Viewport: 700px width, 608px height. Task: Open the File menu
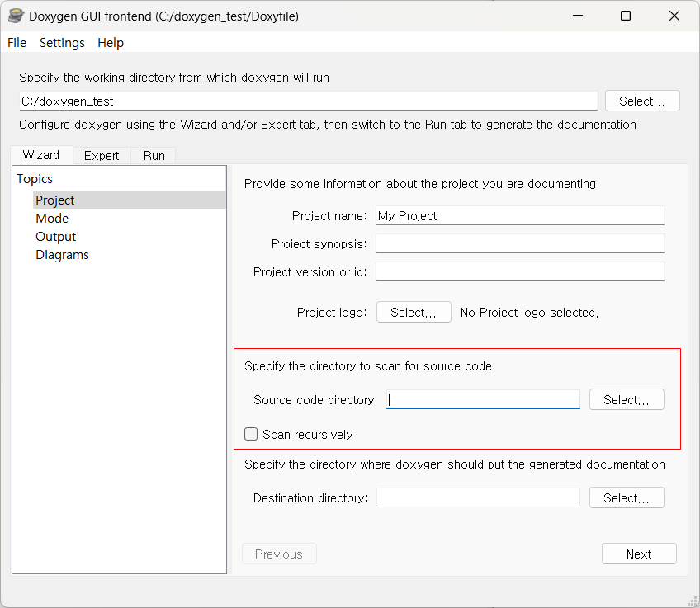coord(17,43)
